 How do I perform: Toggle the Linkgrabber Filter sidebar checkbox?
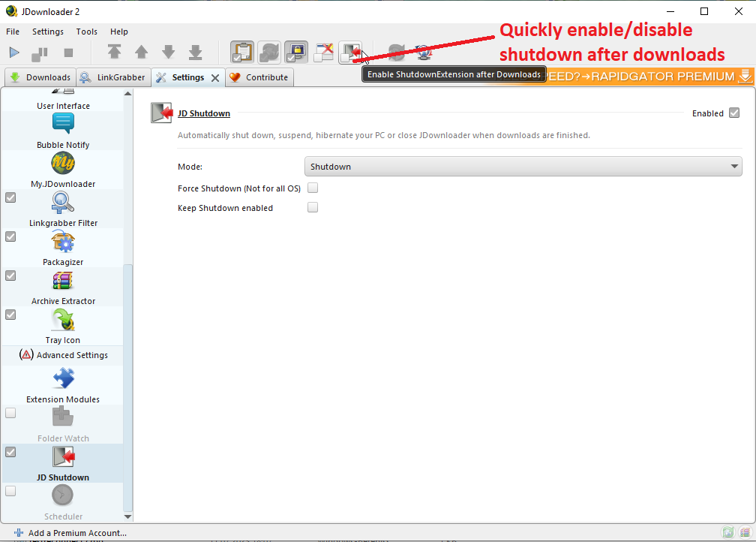pyautogui.click(x=10, y=197)
